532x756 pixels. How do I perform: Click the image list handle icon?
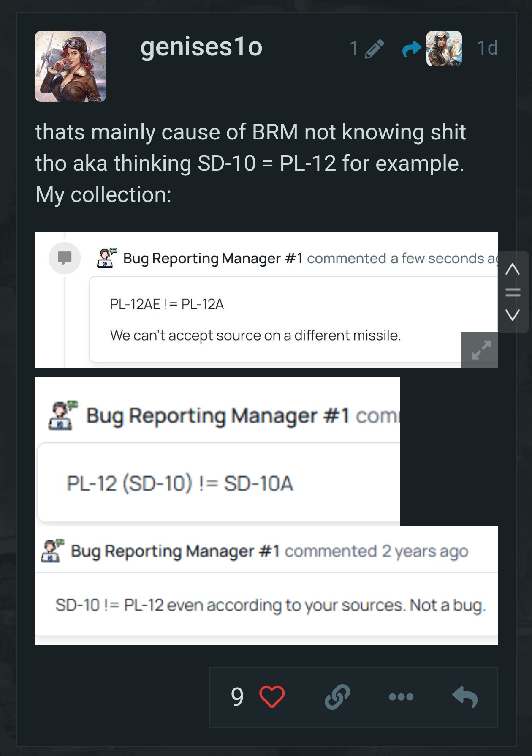pos(513,292)
